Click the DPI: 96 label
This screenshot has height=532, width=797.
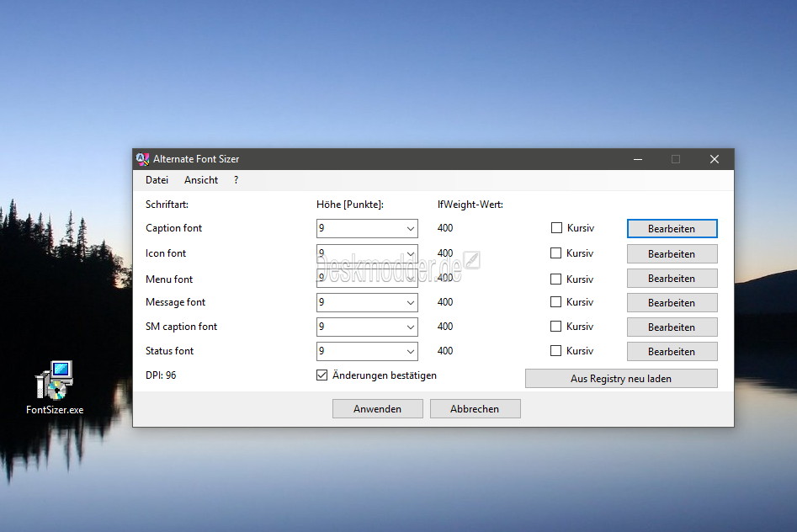(x=161, y=375)
